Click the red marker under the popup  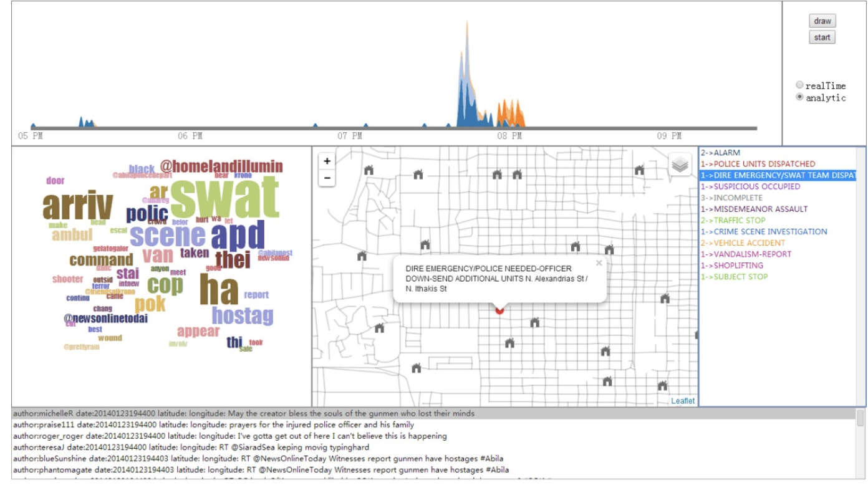point(499,310)
